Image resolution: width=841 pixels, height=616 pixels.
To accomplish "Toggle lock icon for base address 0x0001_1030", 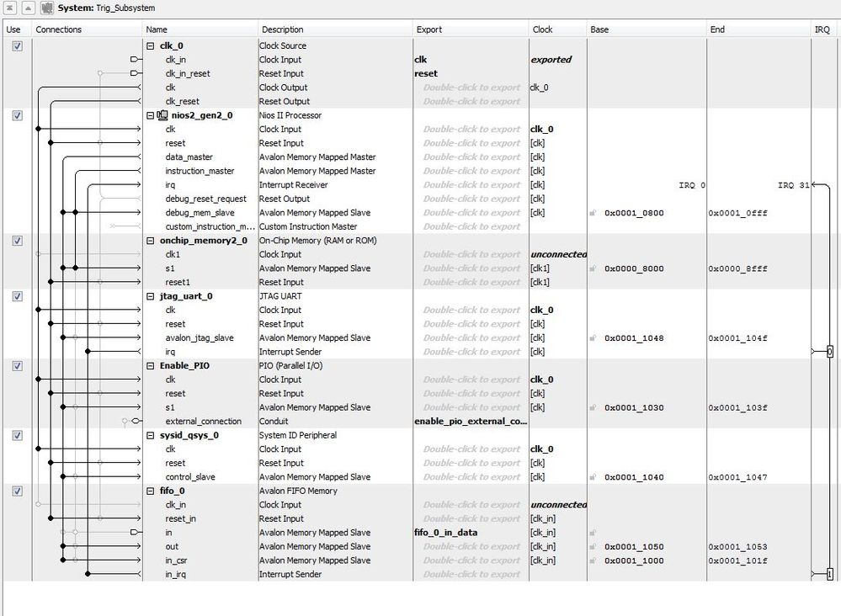I will click(593, 407).
